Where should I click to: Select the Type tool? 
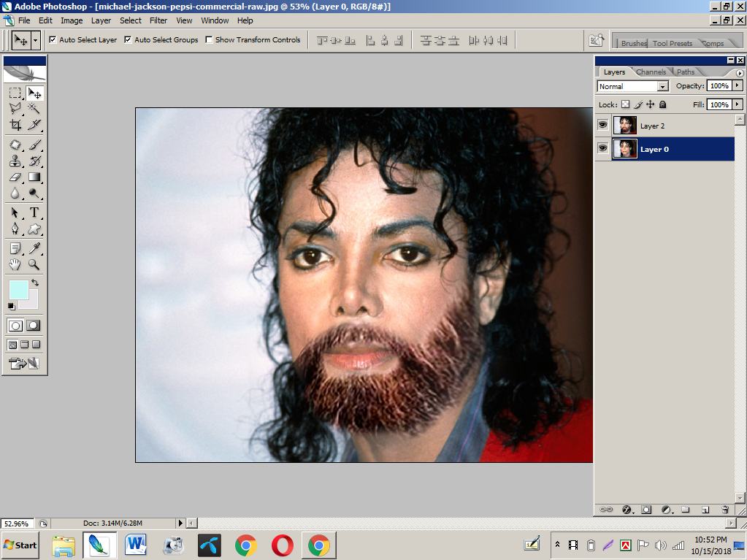point(34,212)
